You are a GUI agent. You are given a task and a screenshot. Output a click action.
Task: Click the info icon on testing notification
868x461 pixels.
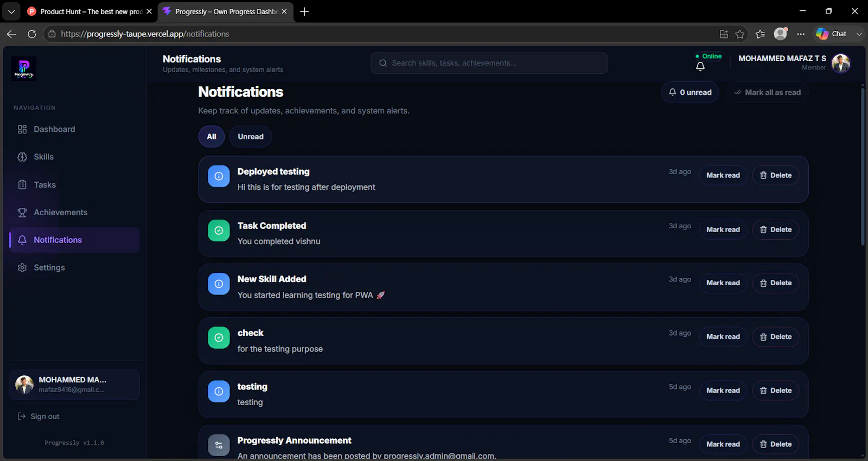219,391
